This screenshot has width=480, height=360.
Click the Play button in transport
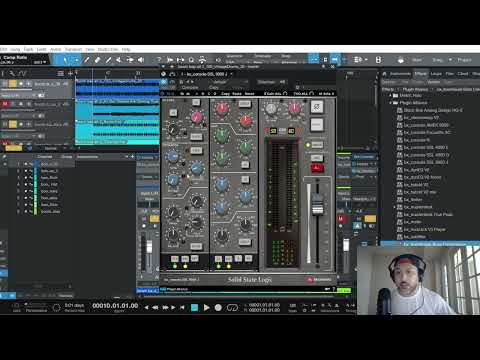point(206,307)
